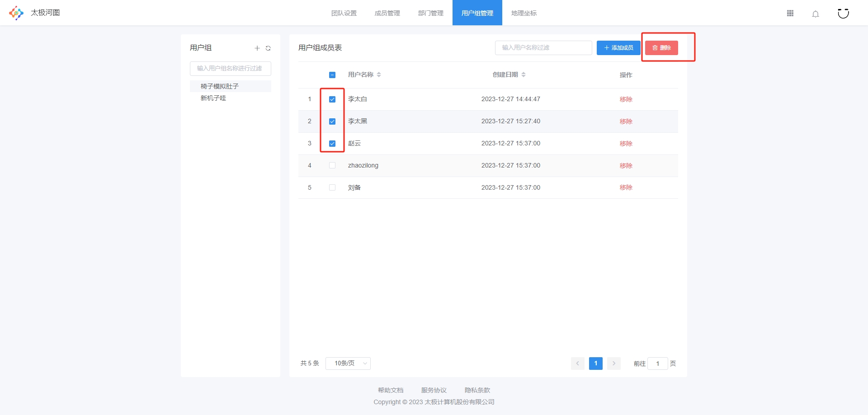Click the 太极河图 logo icon
The height and width of the screenshot is (415, 868).
16,13
